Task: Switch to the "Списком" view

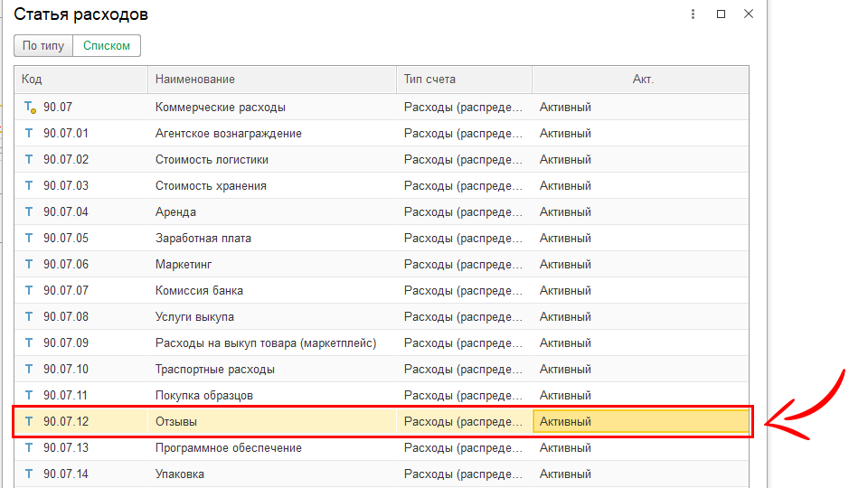Action: 107,46
